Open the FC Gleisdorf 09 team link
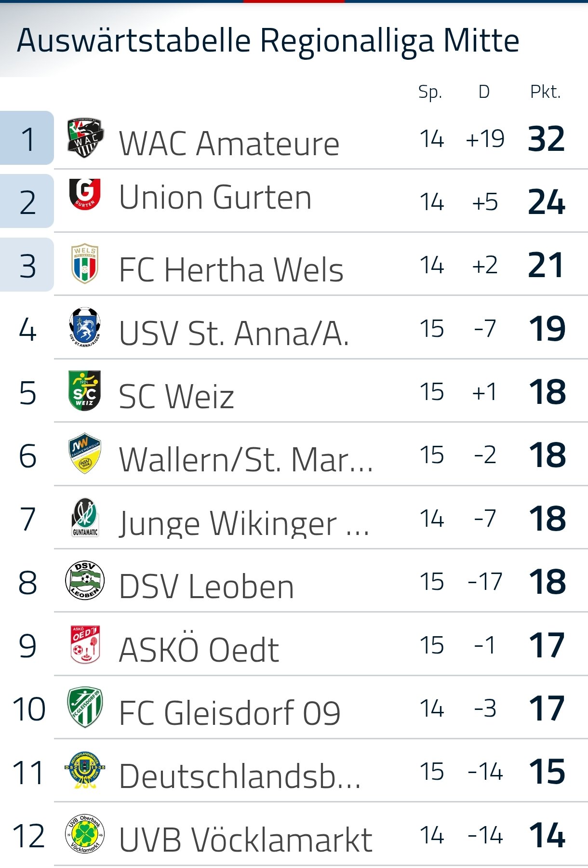 coord(229,713)
